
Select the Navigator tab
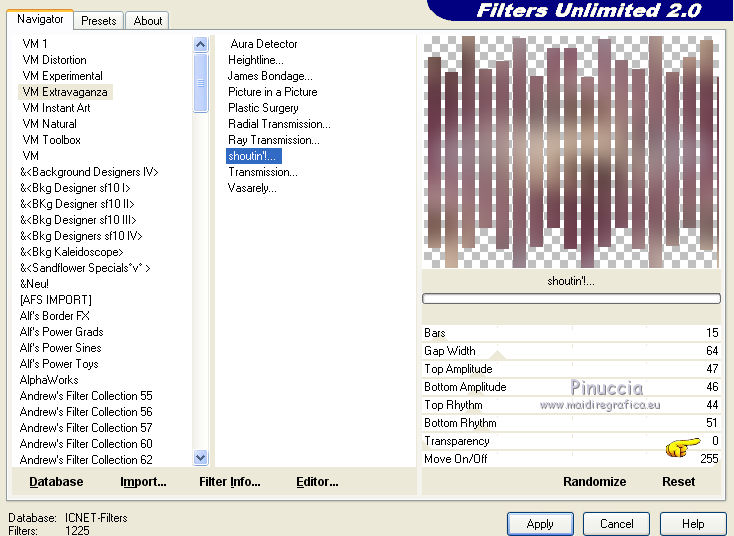point(40,19)
